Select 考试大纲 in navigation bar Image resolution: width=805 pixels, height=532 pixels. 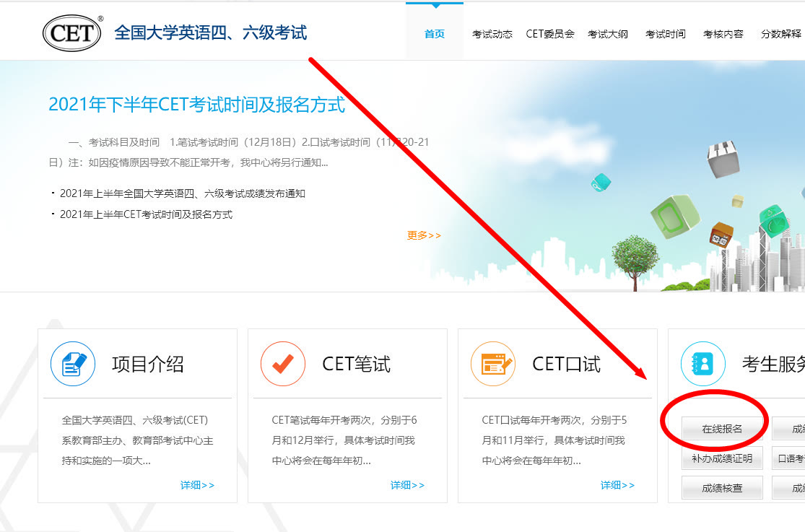608,34
